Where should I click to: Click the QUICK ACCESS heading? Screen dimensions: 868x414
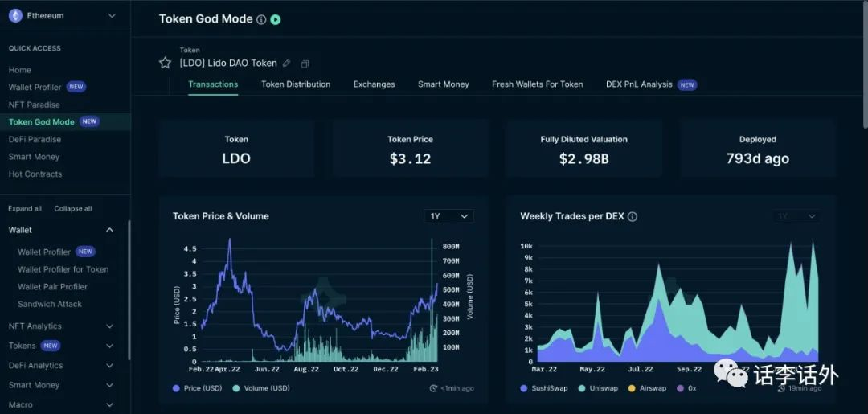pos(35,49)
